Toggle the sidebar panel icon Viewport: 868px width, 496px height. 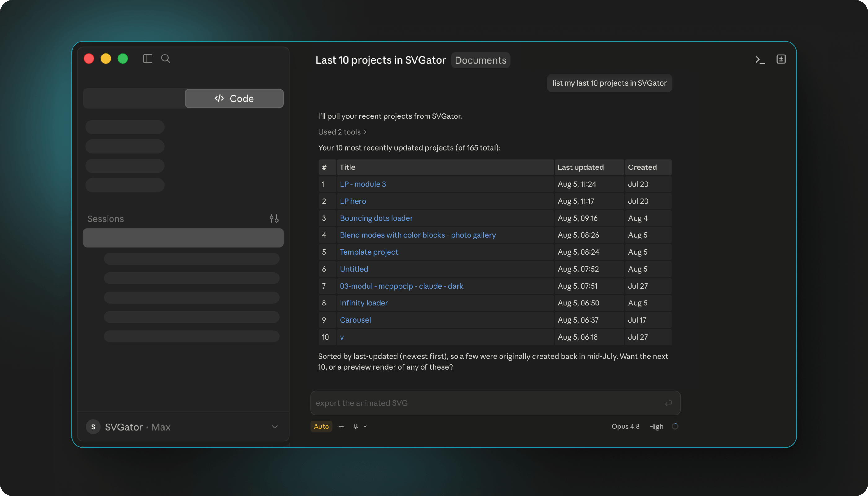tap(148, 59)
